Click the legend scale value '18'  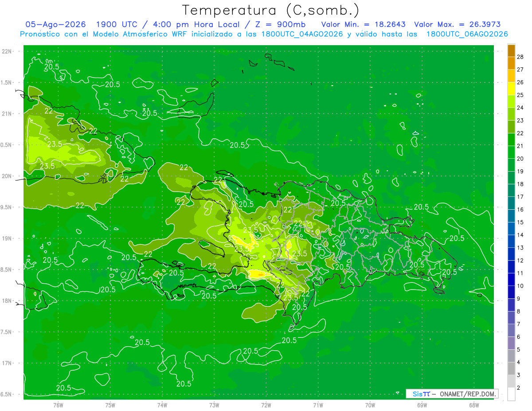click(520, 184)
